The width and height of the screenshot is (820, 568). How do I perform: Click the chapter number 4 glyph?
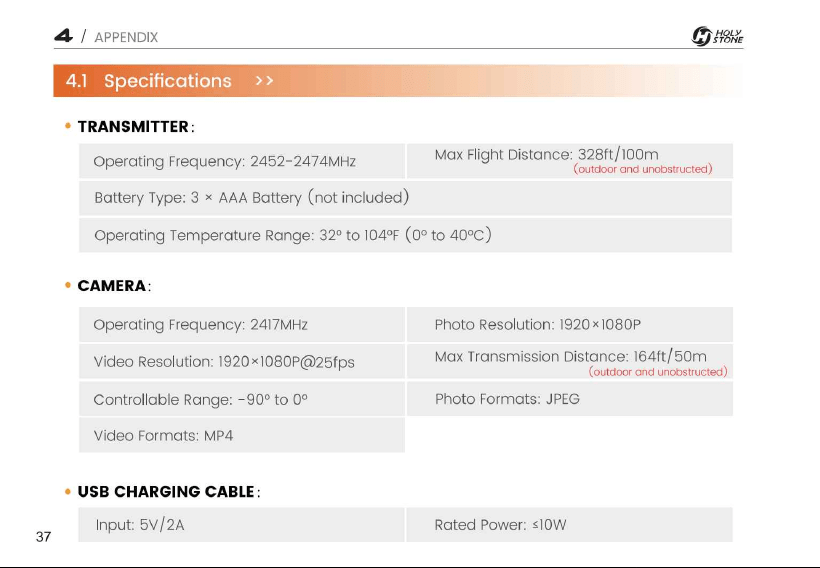tap(64, 36)
